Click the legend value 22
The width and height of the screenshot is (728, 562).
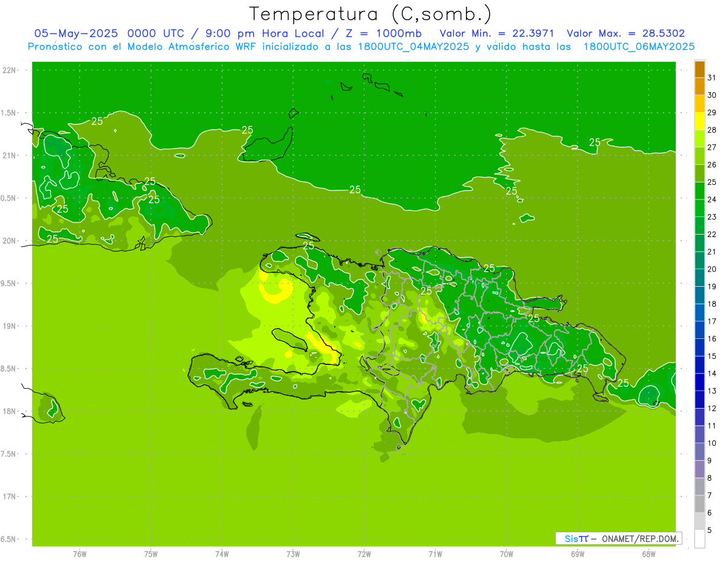pos(712,235)
